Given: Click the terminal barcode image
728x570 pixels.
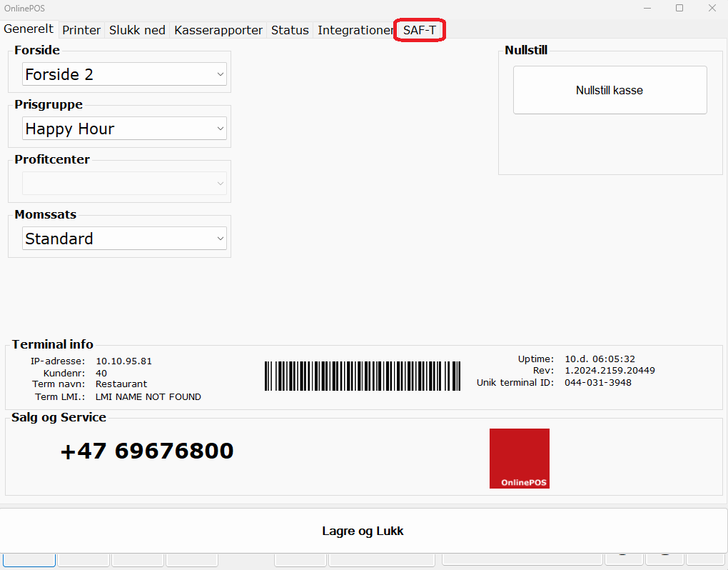Looking at the screenshot, I should pyautogui.click(x=362, y=376).
